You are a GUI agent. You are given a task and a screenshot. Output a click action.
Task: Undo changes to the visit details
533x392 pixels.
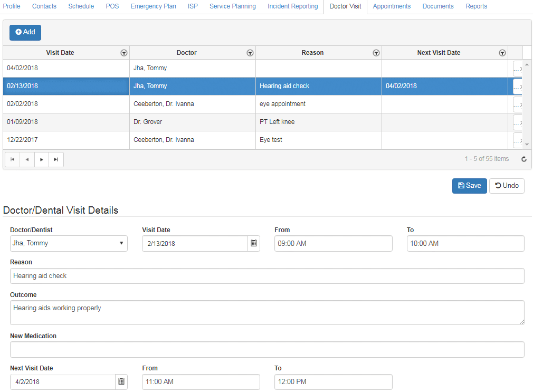[x=507, y=186]
